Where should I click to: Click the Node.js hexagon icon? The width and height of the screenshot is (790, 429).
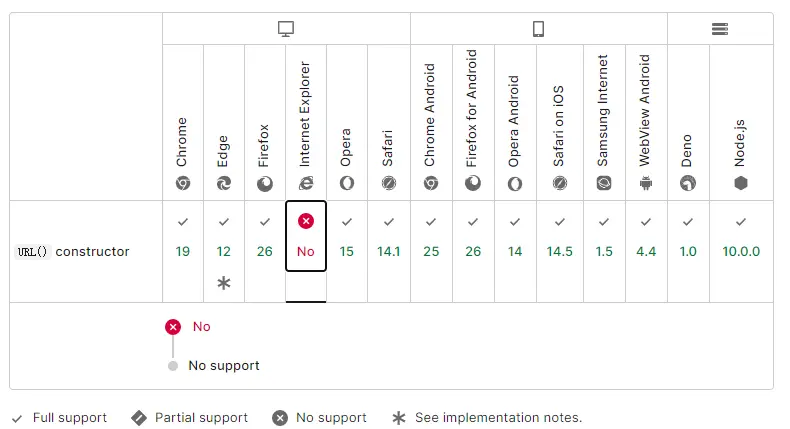point(741,183)
